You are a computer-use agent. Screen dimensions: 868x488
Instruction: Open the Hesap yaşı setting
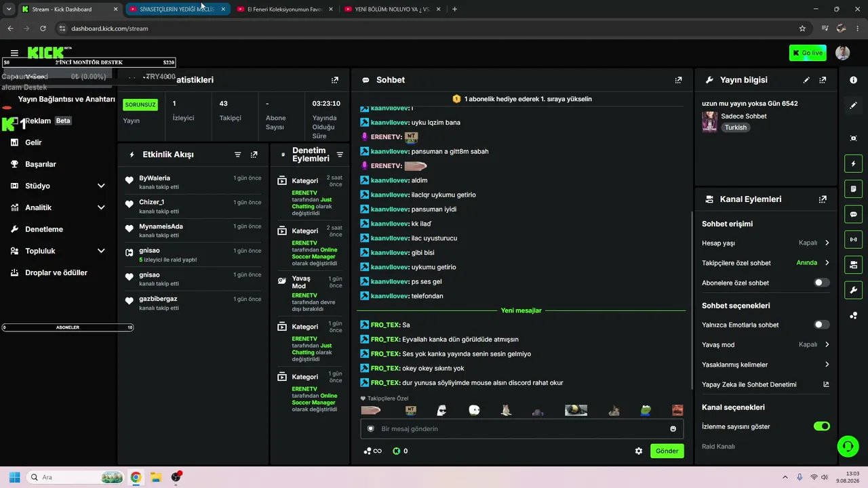click(766, 243)
